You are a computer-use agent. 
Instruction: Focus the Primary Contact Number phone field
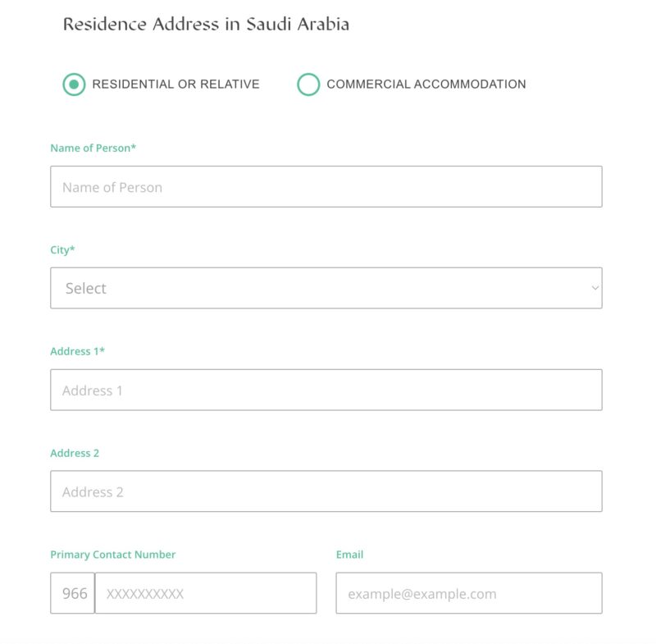pyautogui.click(x=206, y=593)
